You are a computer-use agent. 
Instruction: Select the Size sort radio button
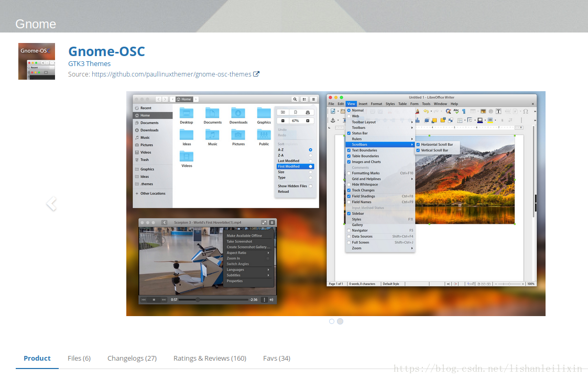click(x=310, y=172)
